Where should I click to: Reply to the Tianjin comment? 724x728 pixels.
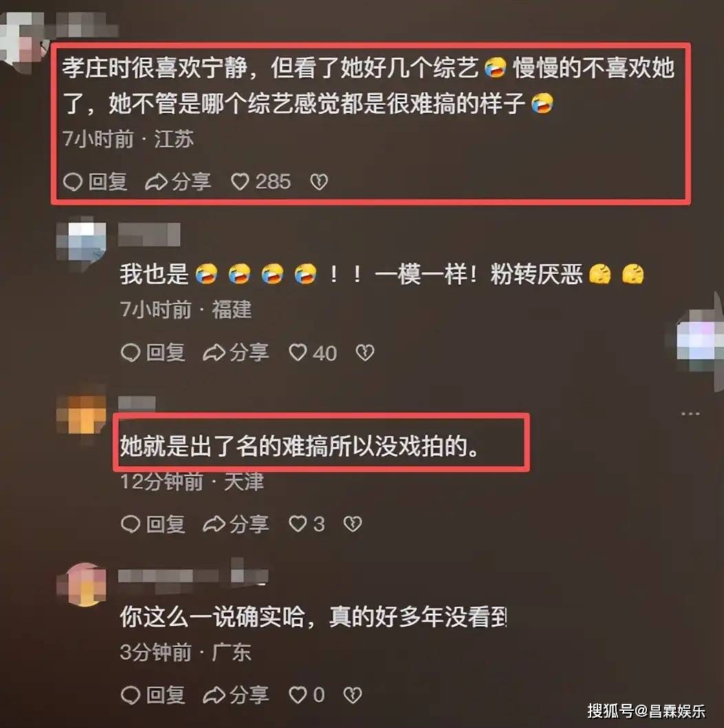[x=153, y=524]
